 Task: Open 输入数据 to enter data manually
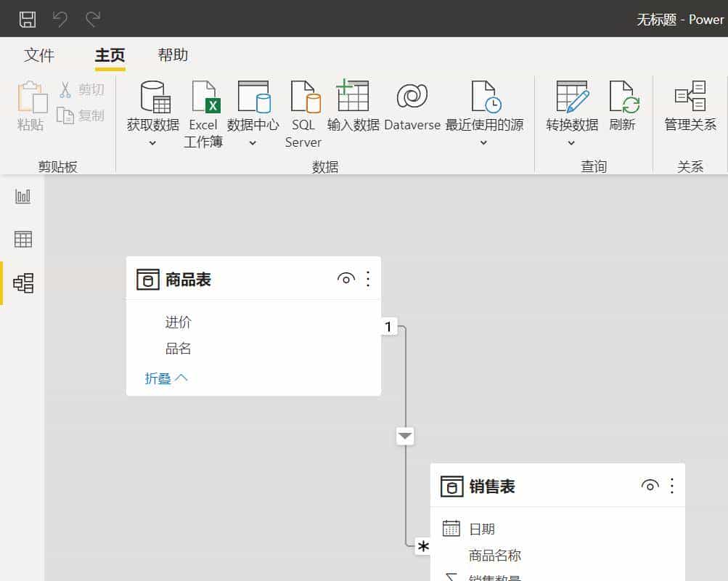click(x=353, y=98)
